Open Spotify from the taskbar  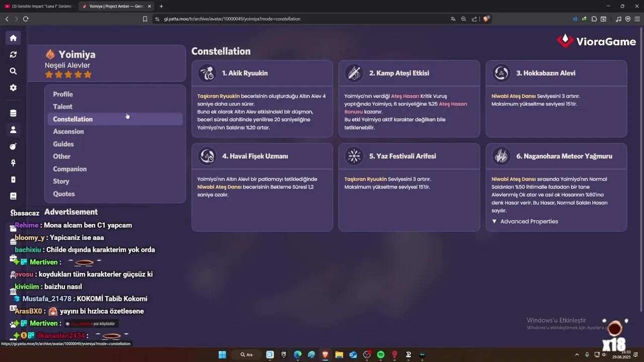(x=381, y=354)
